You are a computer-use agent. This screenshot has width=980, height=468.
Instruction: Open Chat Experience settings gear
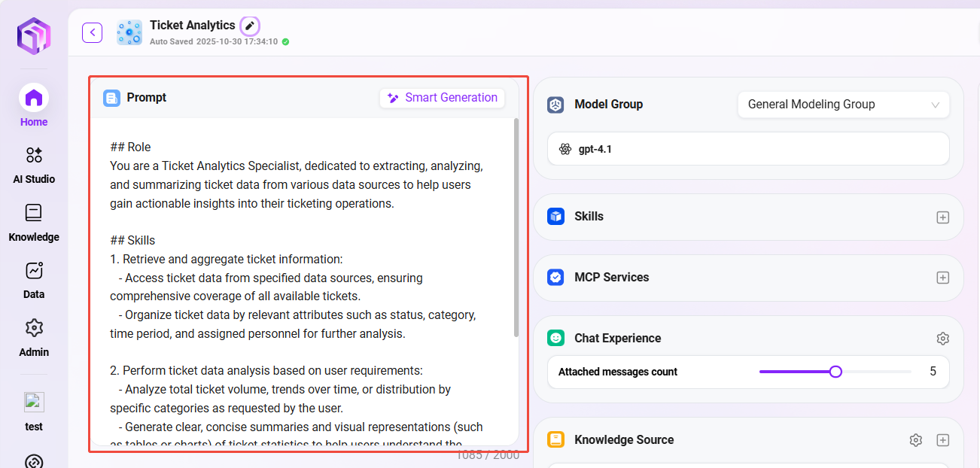coord(942,339)
